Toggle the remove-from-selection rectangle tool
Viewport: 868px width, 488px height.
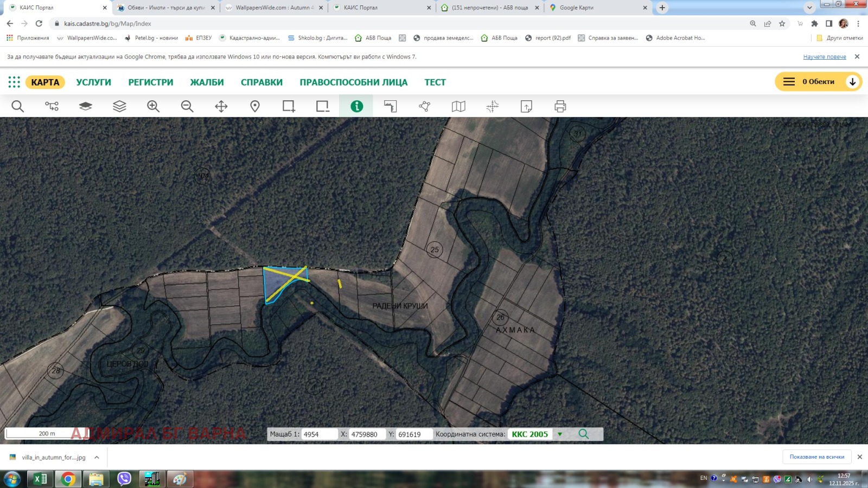click(x=323, y=106)
